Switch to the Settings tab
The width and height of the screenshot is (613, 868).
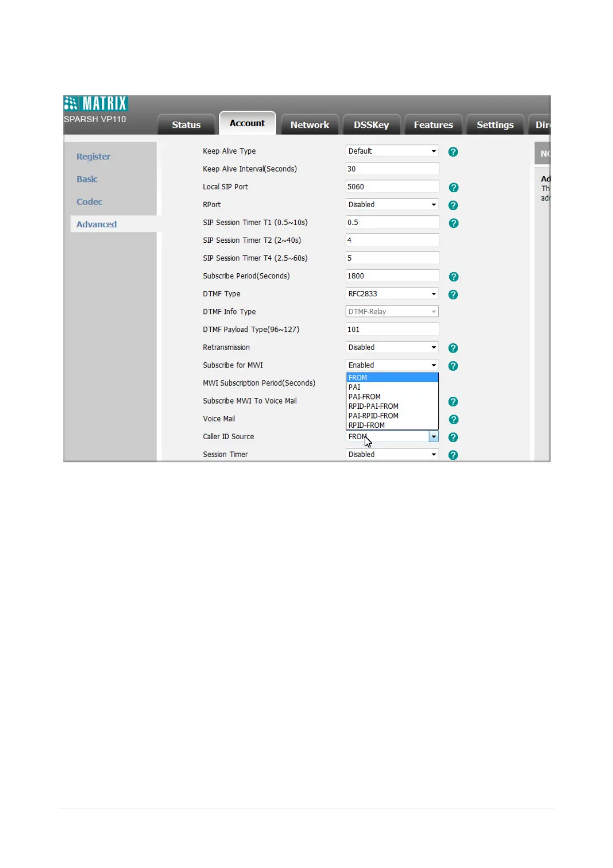tap(495, 125)
